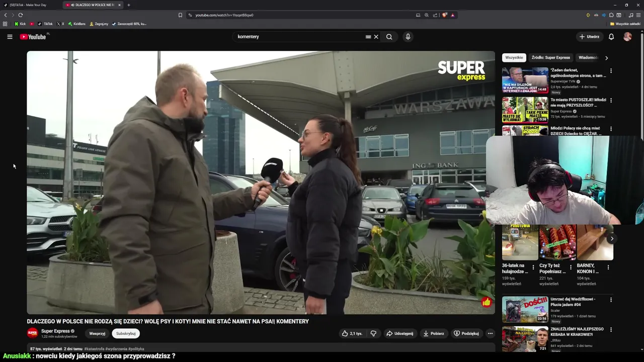The height and width of the screenshot is (362, 644).
Task: Open options for "Umrzeć daj Wiedźflixowi" video
Action: (x=611, y=300)
